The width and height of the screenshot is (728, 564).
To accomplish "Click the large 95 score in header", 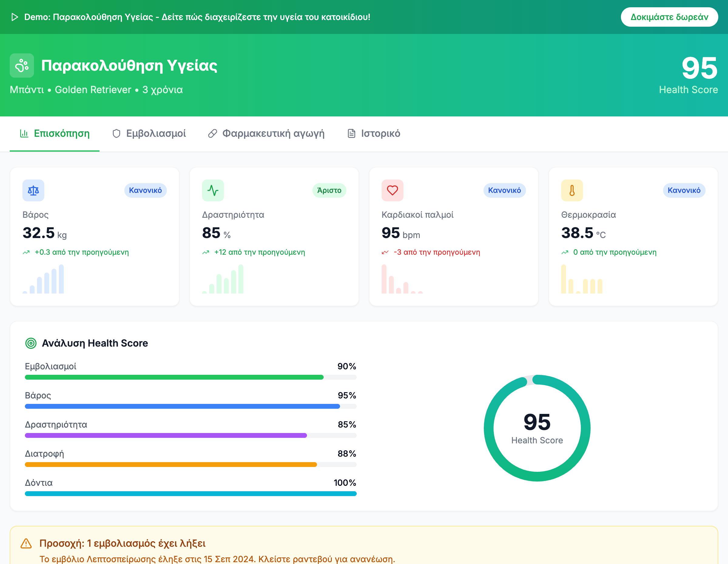I will point(699,68).
